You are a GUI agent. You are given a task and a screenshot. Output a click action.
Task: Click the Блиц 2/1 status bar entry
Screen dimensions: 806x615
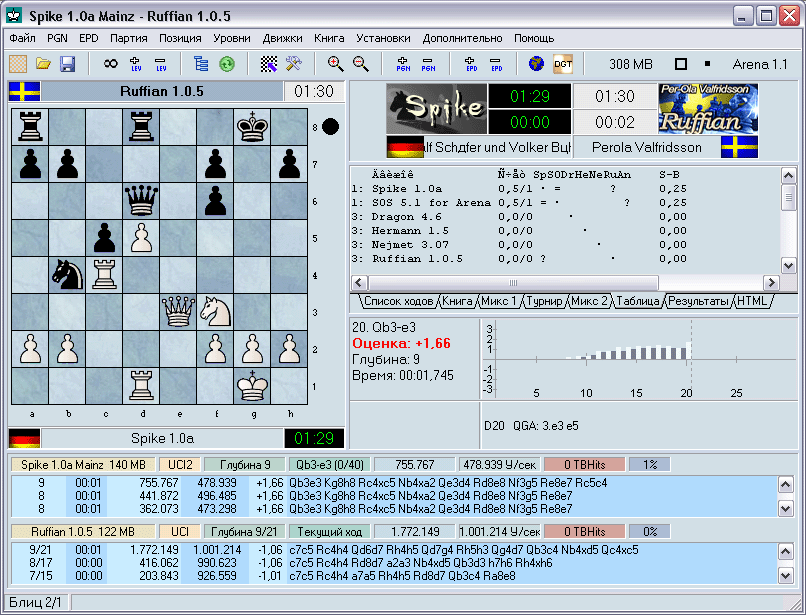tap(36, 602)
